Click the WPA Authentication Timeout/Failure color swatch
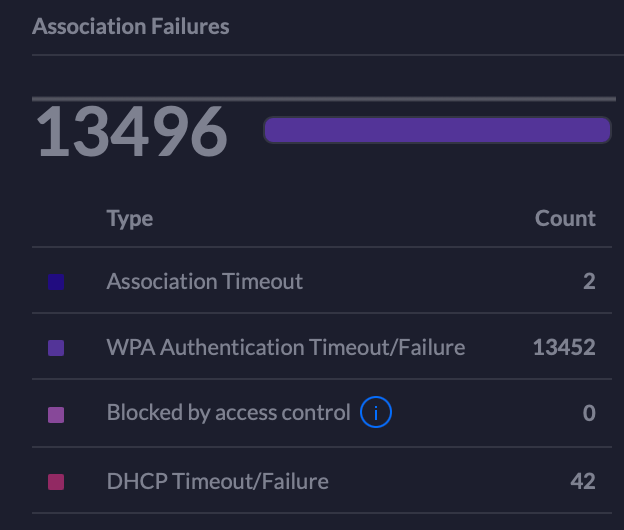 [56, 348]
